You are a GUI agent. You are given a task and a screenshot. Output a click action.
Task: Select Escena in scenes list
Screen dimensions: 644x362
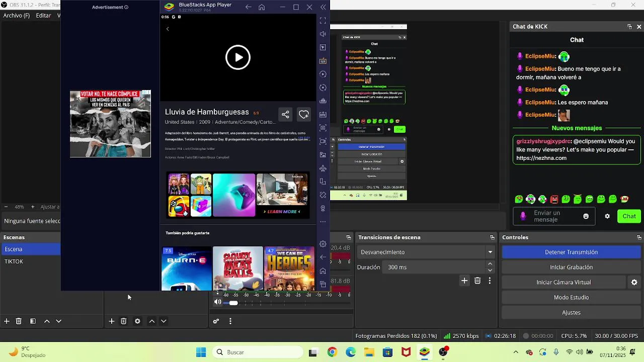click(30, 249)
